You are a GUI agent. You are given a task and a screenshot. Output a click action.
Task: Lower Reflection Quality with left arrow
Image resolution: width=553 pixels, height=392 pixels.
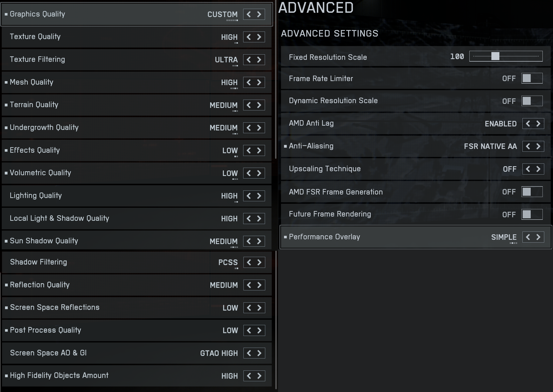(x=249, y=285)
